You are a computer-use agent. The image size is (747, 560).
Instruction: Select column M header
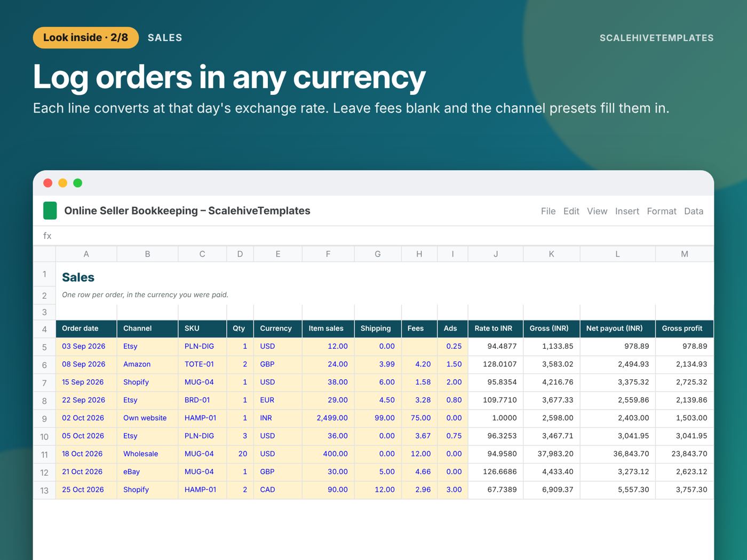pos(685,254)
